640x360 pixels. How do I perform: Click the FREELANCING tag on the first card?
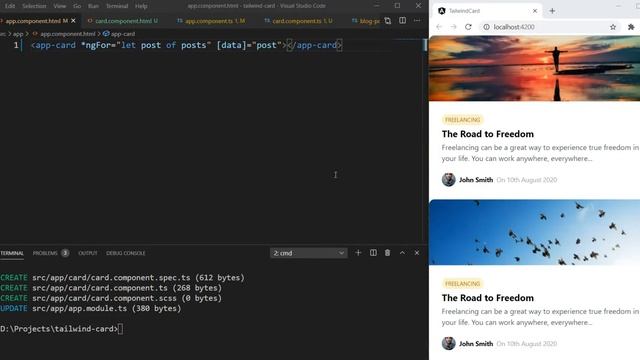click(462, 120)
